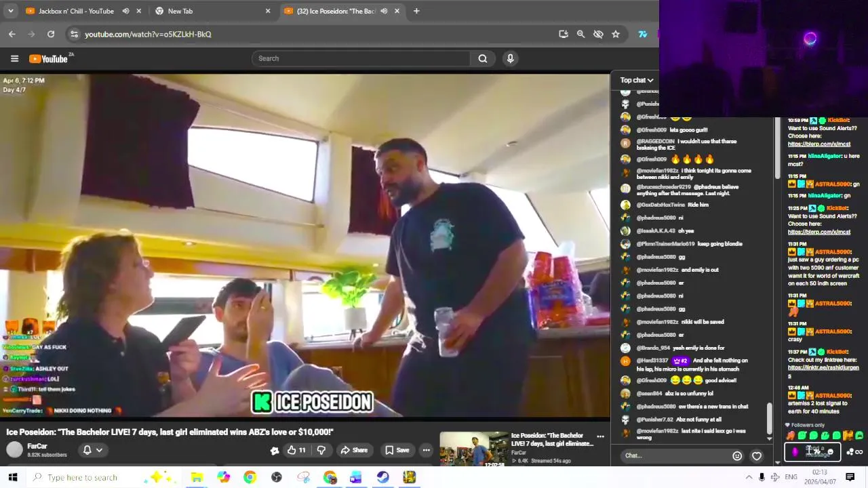Image resolution: width=868 pixels, height=488 pixels.
Task: Open OBS Studio from the taskbar
Action: click(x=277, y=477)
